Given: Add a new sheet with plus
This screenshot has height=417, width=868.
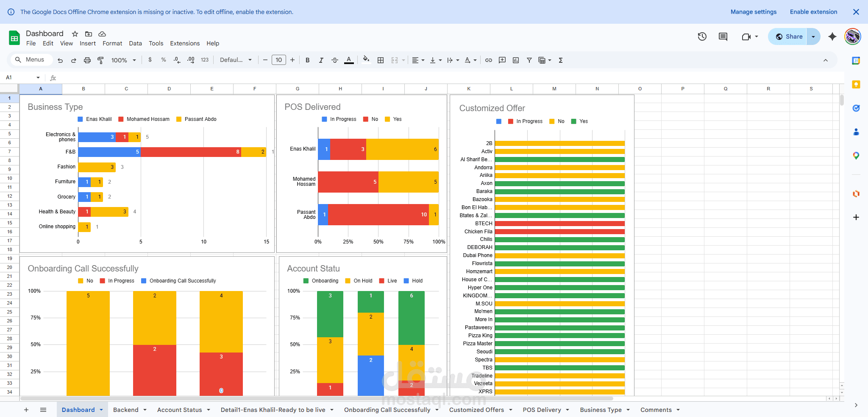Looking at the screenshot, I should (26, 410).
